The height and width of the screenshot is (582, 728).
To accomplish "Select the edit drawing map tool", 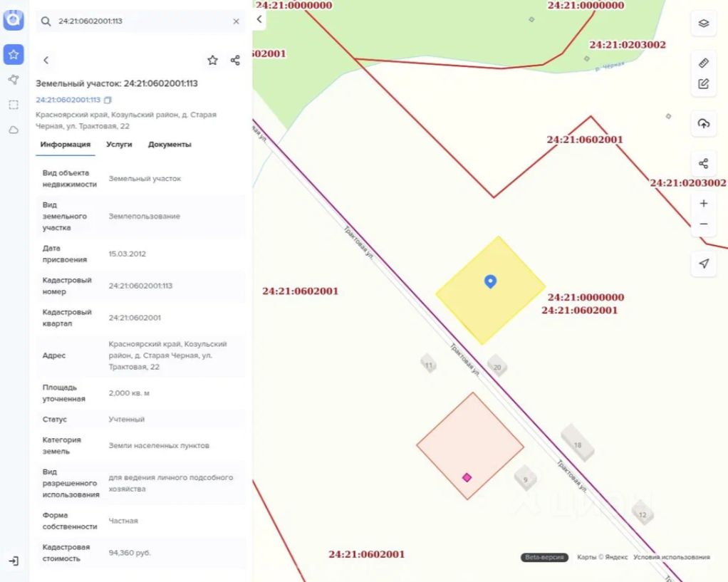I will [703, 83].
